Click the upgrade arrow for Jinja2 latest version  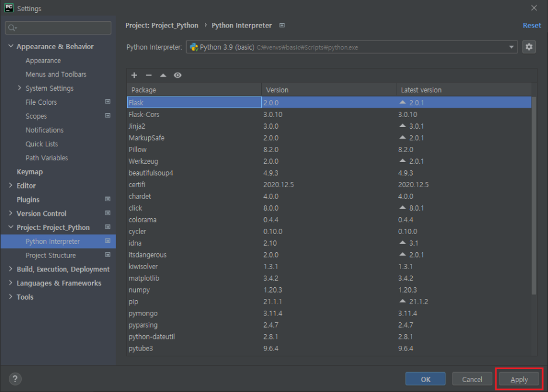click(403, 126)
